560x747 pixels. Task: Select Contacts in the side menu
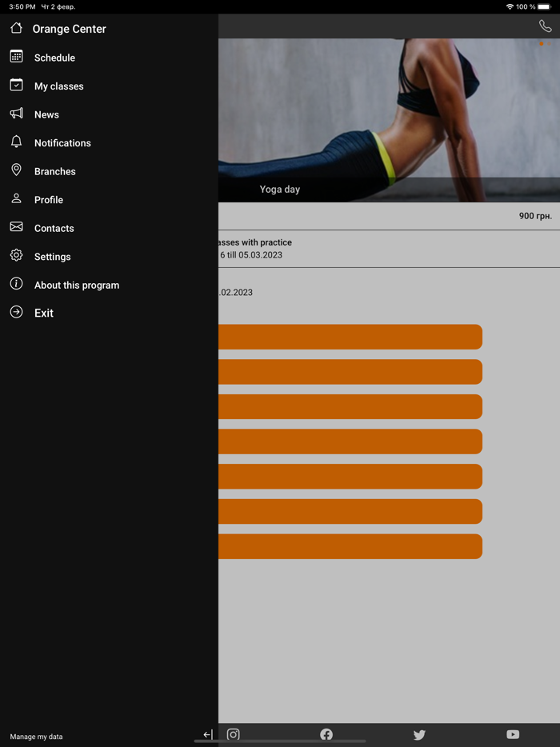54,228
